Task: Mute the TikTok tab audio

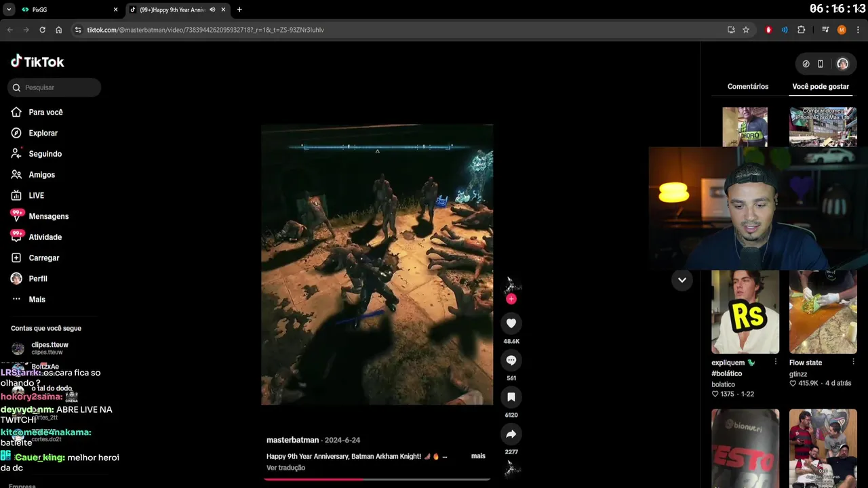Action: pos(212,9)
